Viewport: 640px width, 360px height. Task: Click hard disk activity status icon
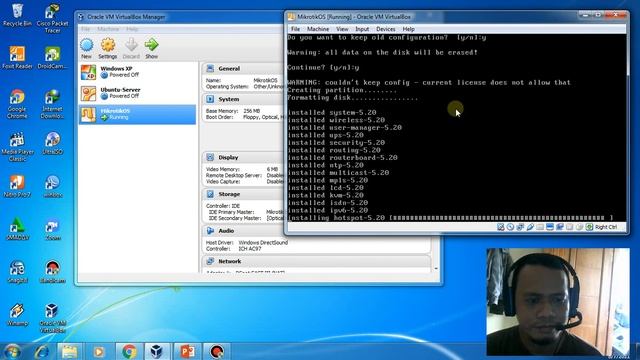pos(500,227)
